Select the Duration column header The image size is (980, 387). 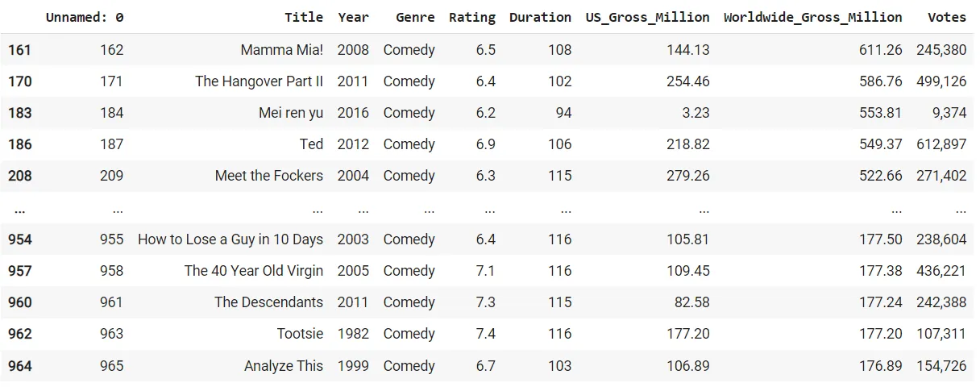point(540,17)
